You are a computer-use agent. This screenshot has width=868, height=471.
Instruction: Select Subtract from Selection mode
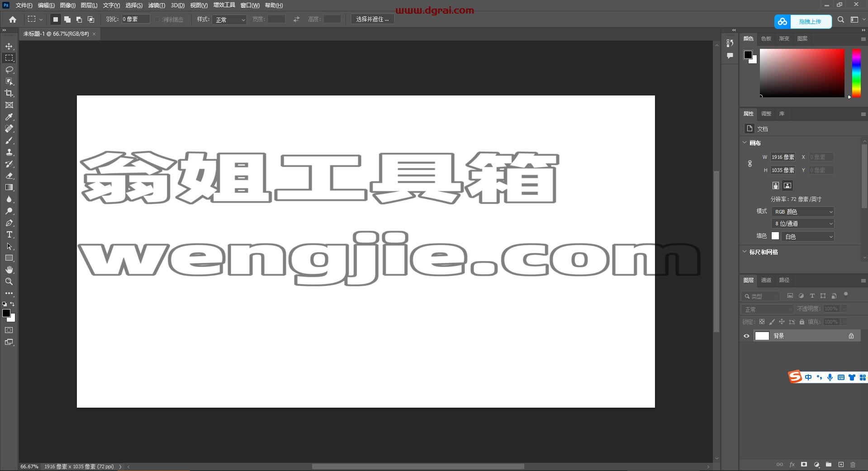(79, 19)
